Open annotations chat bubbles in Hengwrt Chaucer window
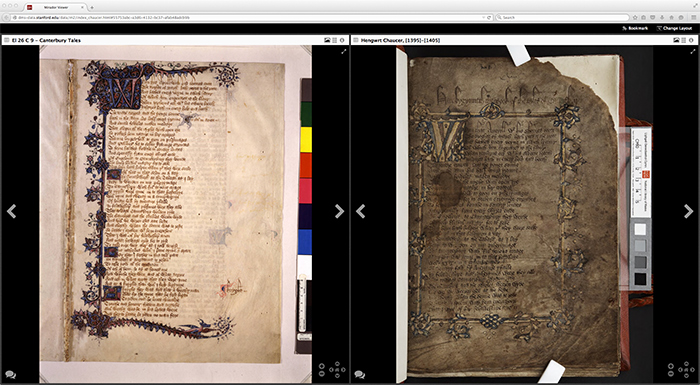The height and width of the screenshot is (385, 700). (360, 375)
